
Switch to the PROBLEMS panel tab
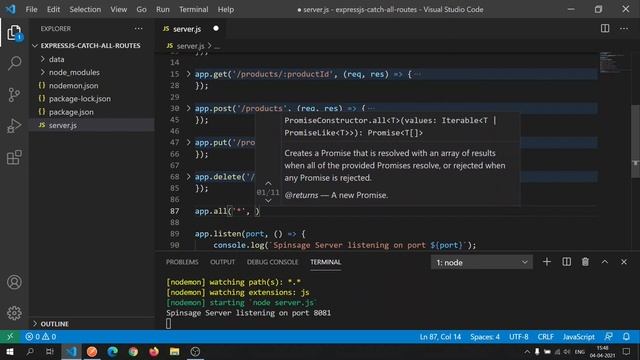[182, 262]
